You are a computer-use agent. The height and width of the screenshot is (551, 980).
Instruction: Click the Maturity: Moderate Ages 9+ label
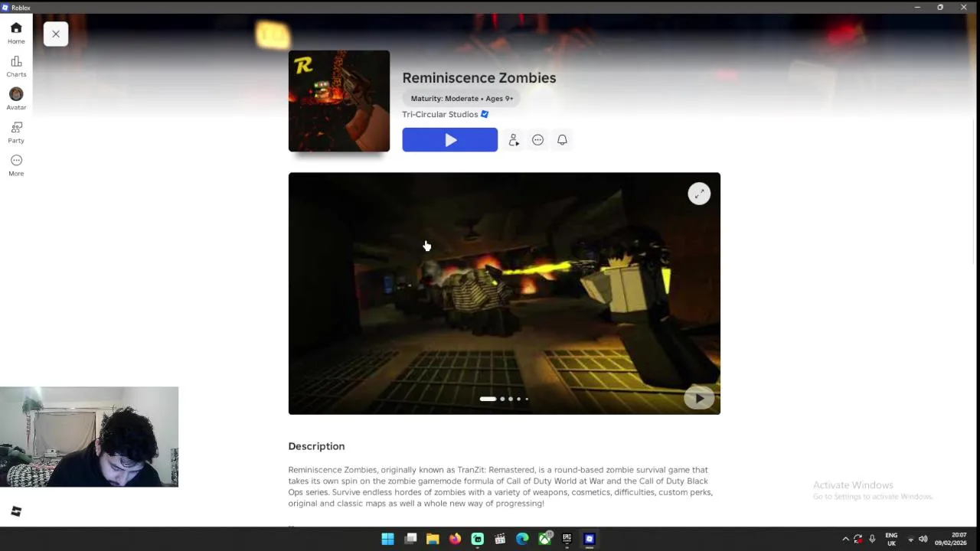(462, 98)
